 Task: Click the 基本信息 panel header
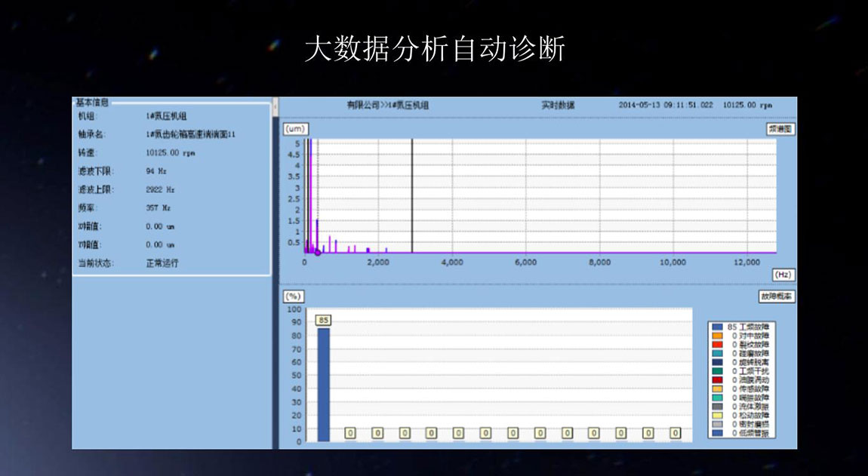92,103
